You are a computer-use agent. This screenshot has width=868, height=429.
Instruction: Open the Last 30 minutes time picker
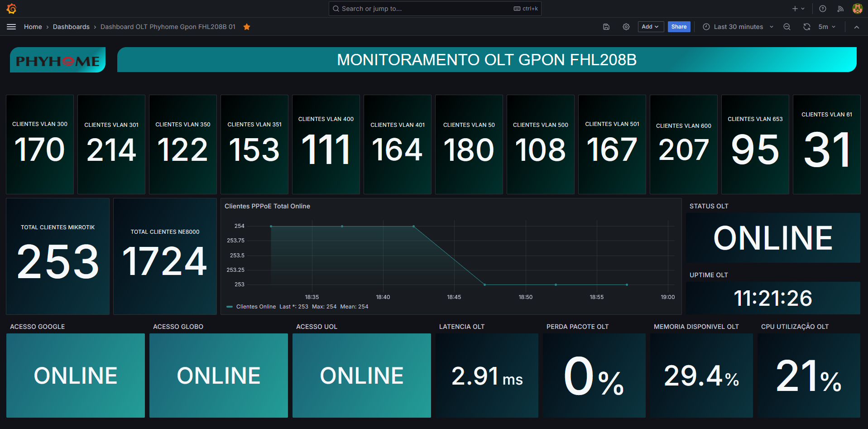coord(738,27)
